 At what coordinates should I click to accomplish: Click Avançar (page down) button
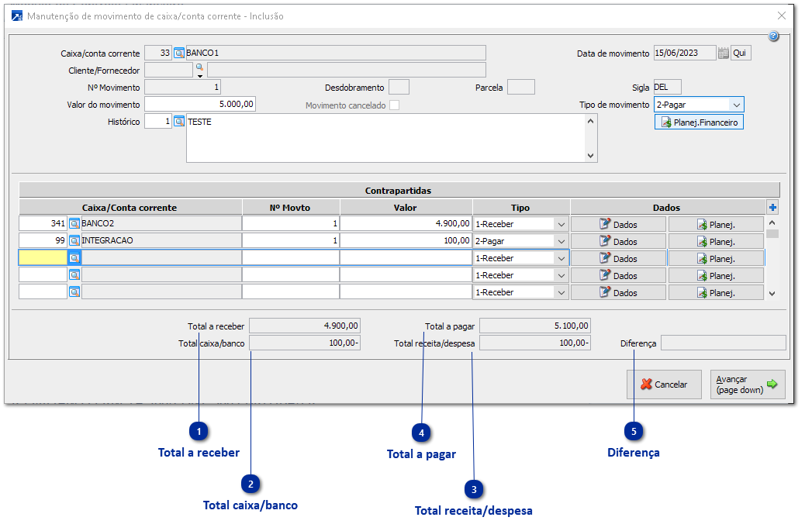point(747,384)
